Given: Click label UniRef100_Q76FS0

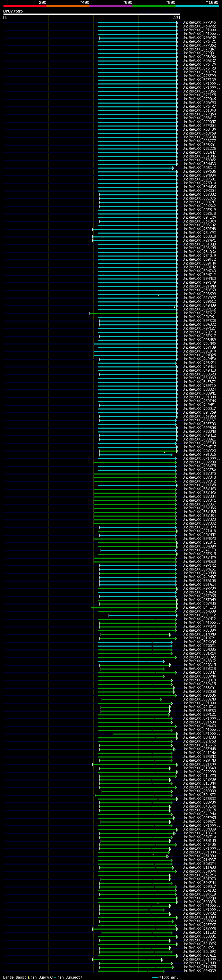Looking at the screenshot, I should pyautogui.click(x=199, y=65).
